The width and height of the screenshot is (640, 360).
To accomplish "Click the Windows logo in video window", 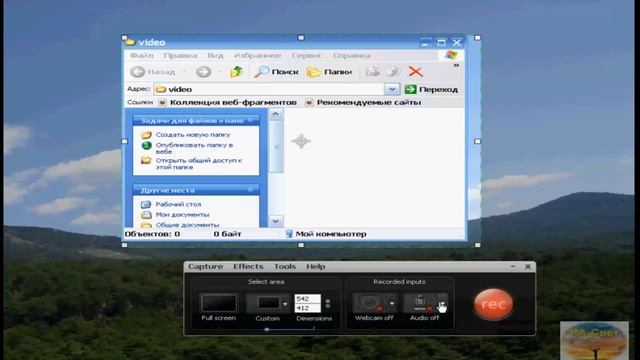I will pos(451,55).
